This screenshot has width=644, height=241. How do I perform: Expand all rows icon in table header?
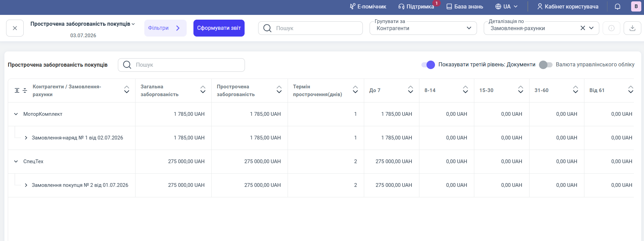17,90
